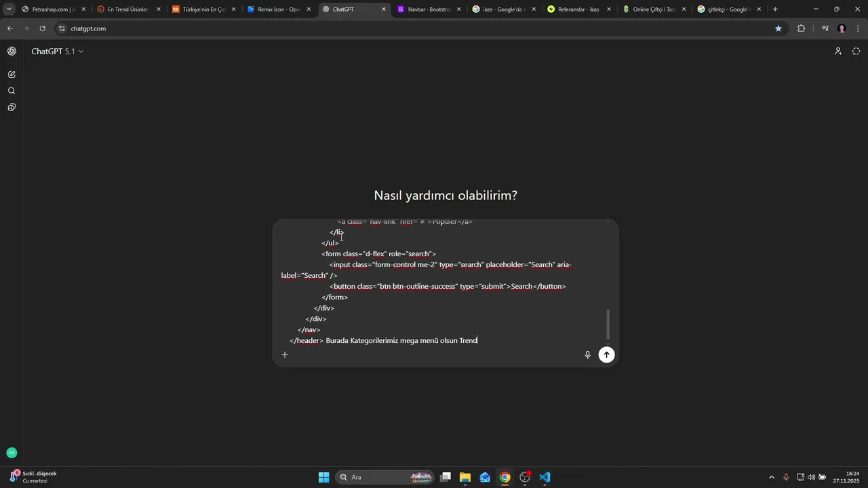Toggle the bookmark star for this page
868x488 pixels.
[778, 28]
